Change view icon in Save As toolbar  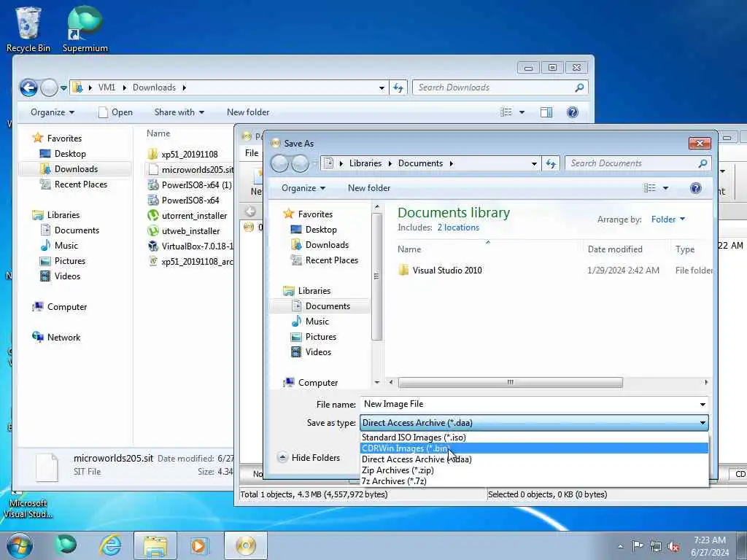650,188
